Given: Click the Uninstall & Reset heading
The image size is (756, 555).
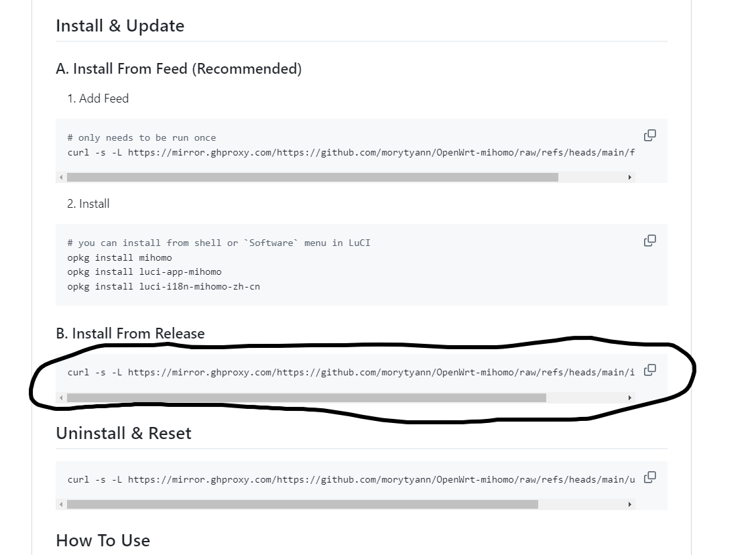Looking at the screenshot, I should (x=123, y=433).
